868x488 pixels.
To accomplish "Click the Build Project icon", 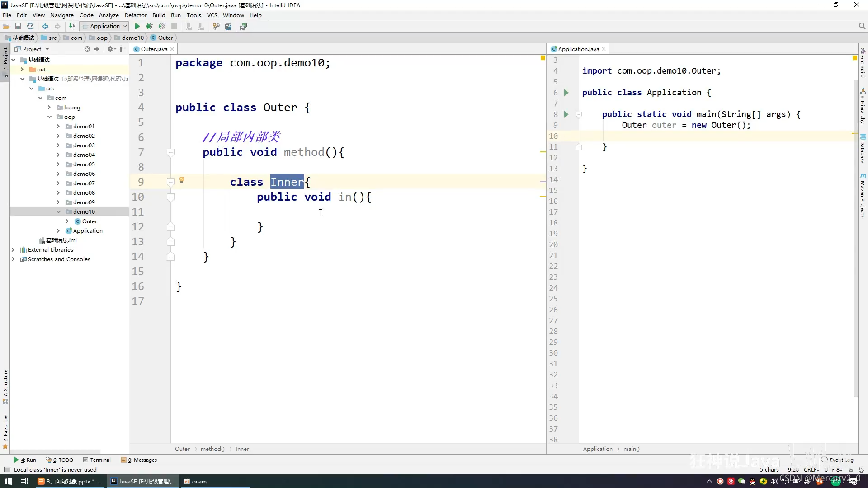I will pyautogui.click(x=72, y=26).
